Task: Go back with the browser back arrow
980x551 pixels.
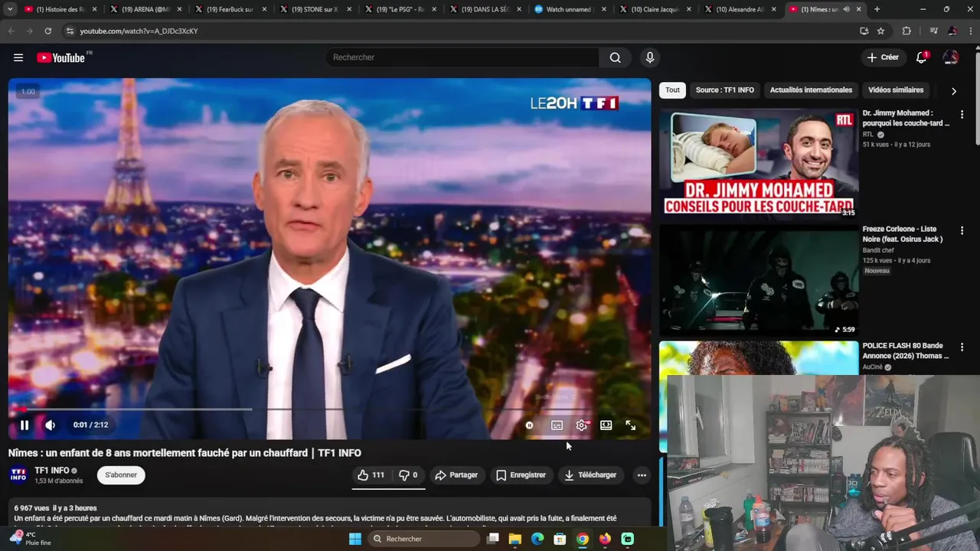Action: tap(11, 31)
